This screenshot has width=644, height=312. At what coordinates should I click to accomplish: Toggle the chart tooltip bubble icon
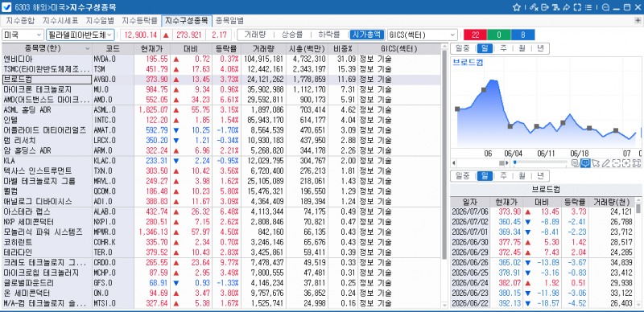coord(585,163)
